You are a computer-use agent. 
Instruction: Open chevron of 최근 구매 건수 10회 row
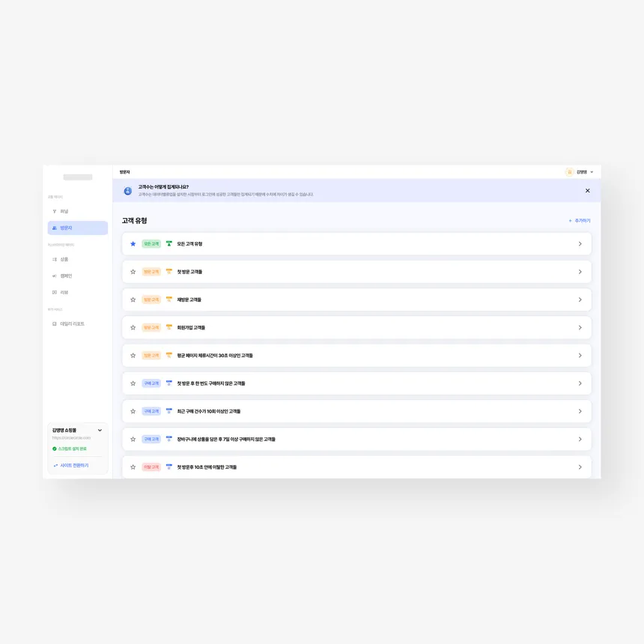click(x=580, y=412)
